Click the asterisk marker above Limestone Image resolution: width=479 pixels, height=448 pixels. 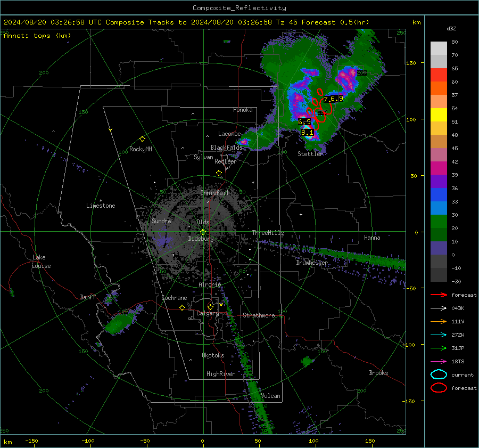pyautogui.click(x=101, y=201)
